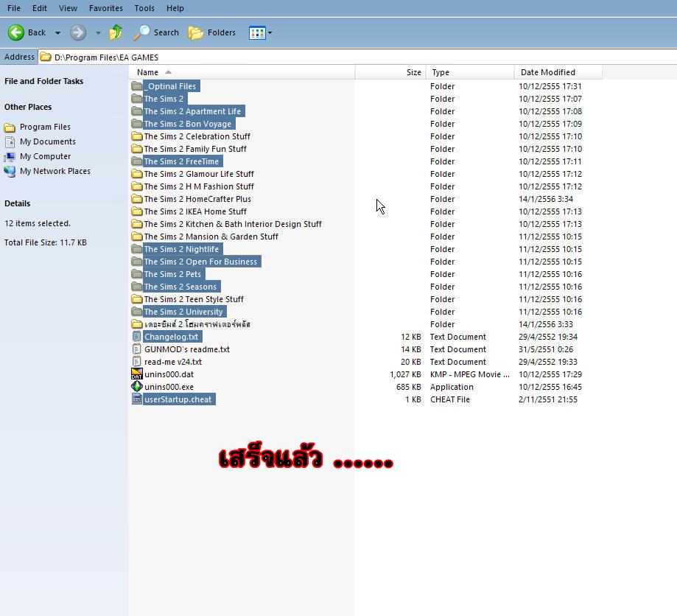Open the Back history dropdown arrow

(57, 33)
